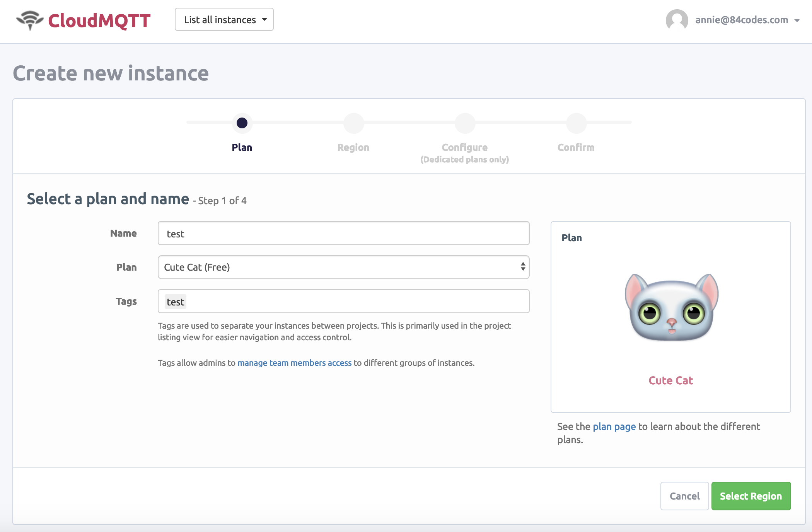Click the Select Region button
Viewport: 812px width, 532px height.
pyautogui.click(x=751, y=496)
